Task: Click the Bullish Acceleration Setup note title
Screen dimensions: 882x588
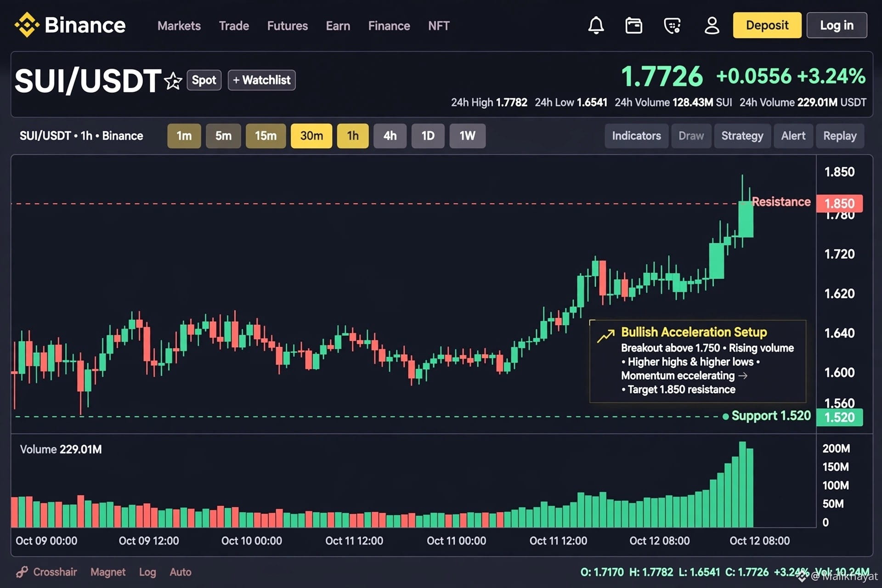Action: pos(694,332)
